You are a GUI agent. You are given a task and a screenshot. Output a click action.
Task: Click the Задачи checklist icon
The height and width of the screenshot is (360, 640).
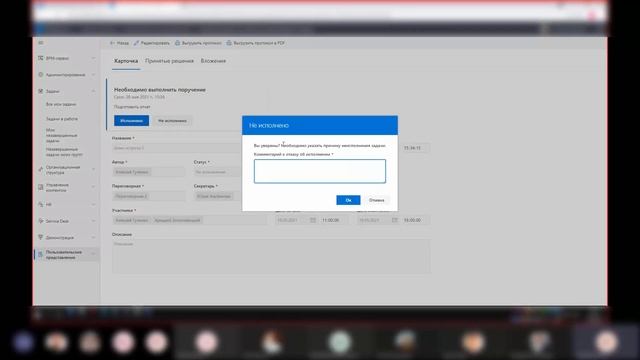40,91
